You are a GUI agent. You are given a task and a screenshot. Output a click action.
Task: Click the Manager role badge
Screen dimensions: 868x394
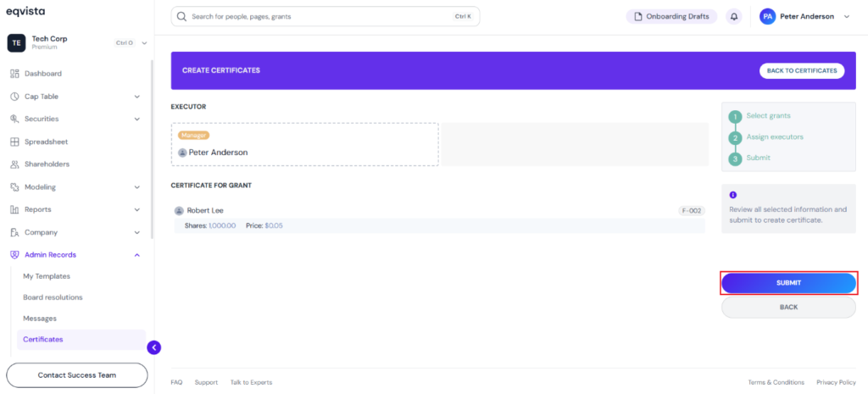194,135
